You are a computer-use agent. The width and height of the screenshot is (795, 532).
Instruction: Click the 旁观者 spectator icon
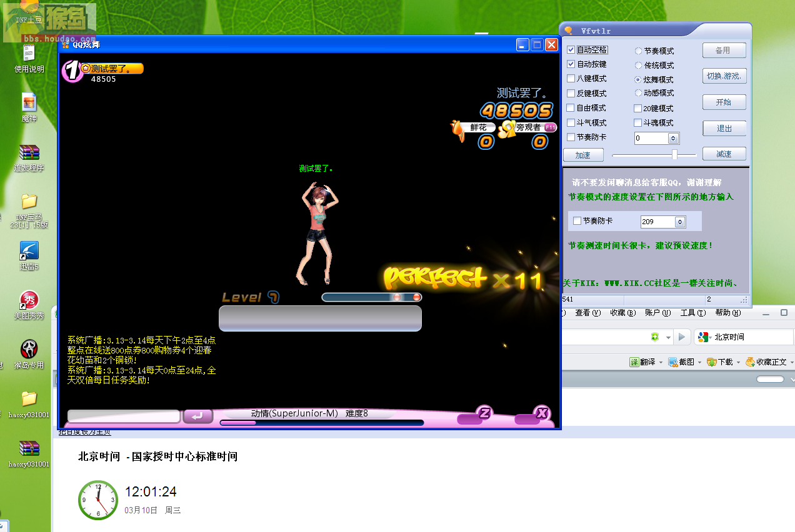click(507, 129)
